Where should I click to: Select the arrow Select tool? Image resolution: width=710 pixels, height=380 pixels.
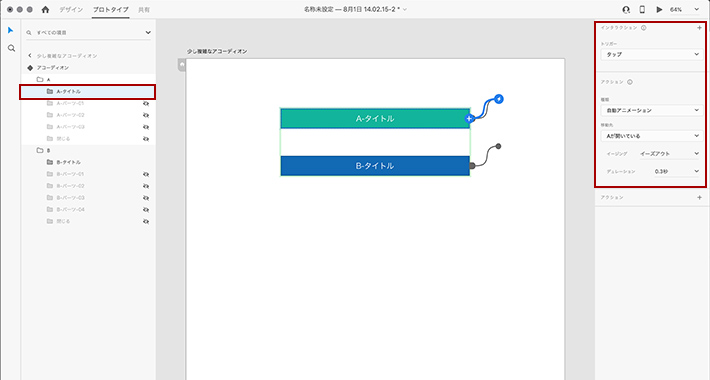11,30
